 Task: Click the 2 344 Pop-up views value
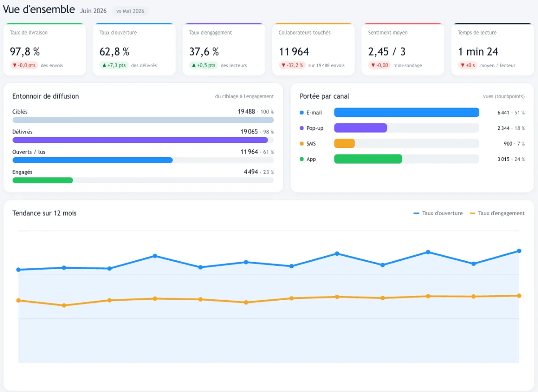click(x=503, y=128)
